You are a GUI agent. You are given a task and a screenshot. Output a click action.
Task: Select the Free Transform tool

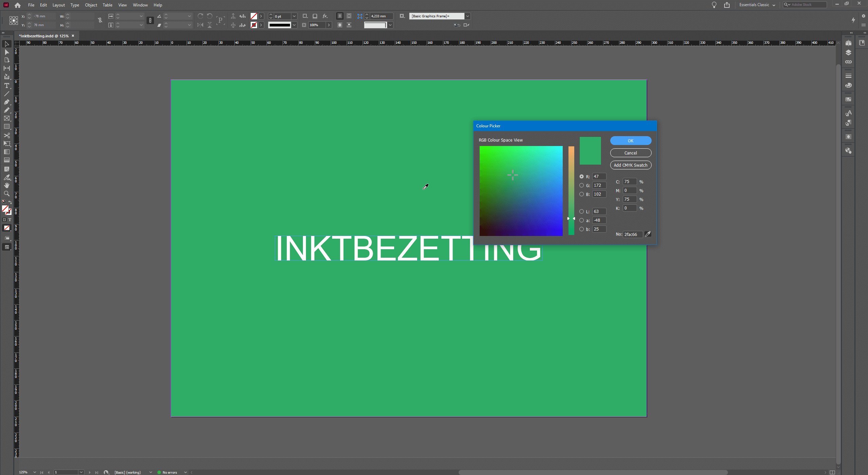(x=6, y=144)
